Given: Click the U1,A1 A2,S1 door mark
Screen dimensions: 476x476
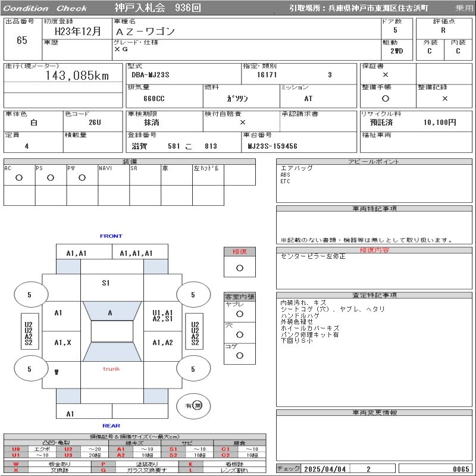Looking at the screenshot, I should pyautogui.click(x=162, y=316).
